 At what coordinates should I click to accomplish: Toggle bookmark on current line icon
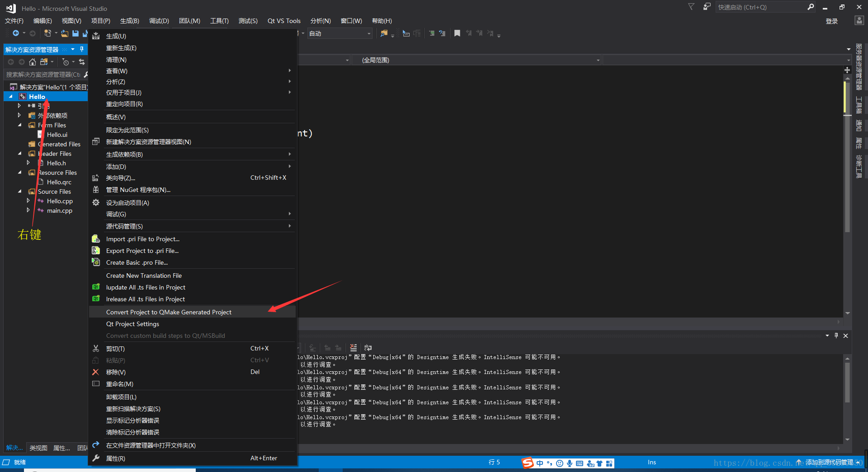point(457,33)
